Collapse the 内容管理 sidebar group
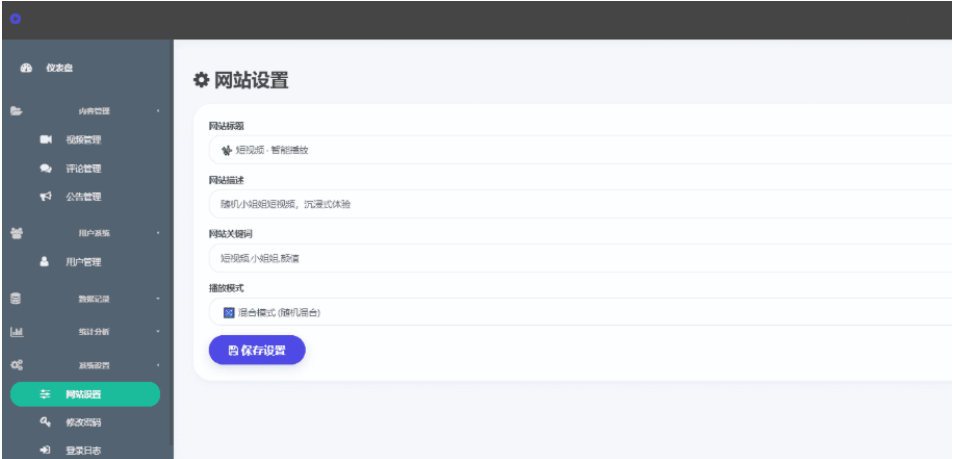Viewport: 953px width, 459px height. (86, 111)
